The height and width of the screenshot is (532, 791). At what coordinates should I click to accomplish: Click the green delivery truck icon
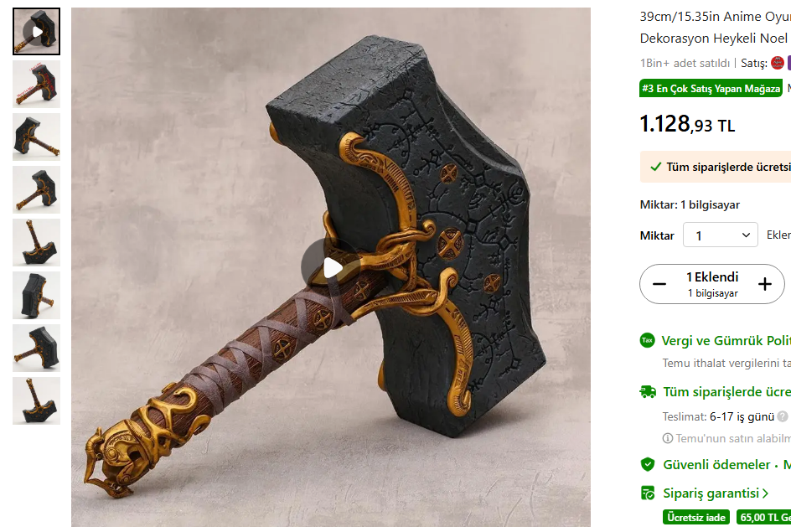tap(648, 392)
